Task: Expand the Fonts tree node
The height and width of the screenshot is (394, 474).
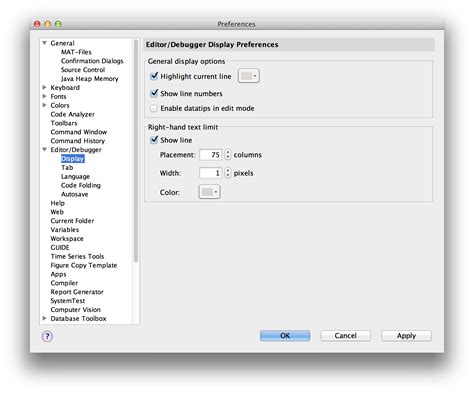Action: click(x=44, y=96)
